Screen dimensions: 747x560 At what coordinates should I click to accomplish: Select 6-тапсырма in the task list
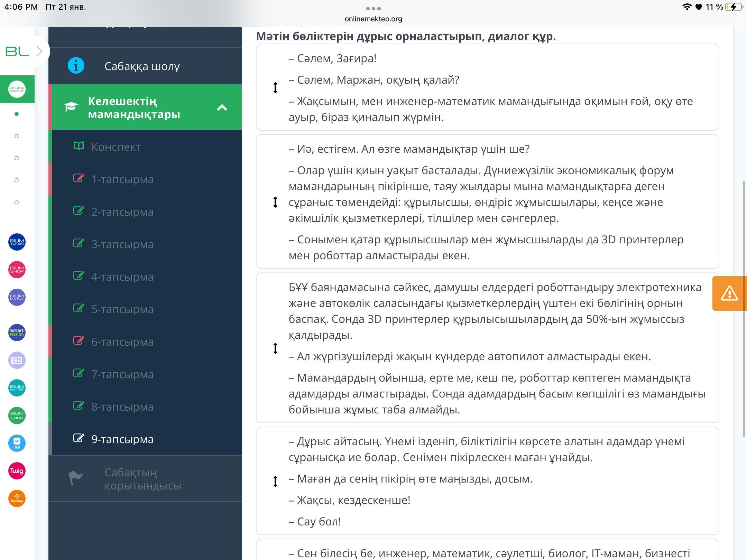pos(122,342)
